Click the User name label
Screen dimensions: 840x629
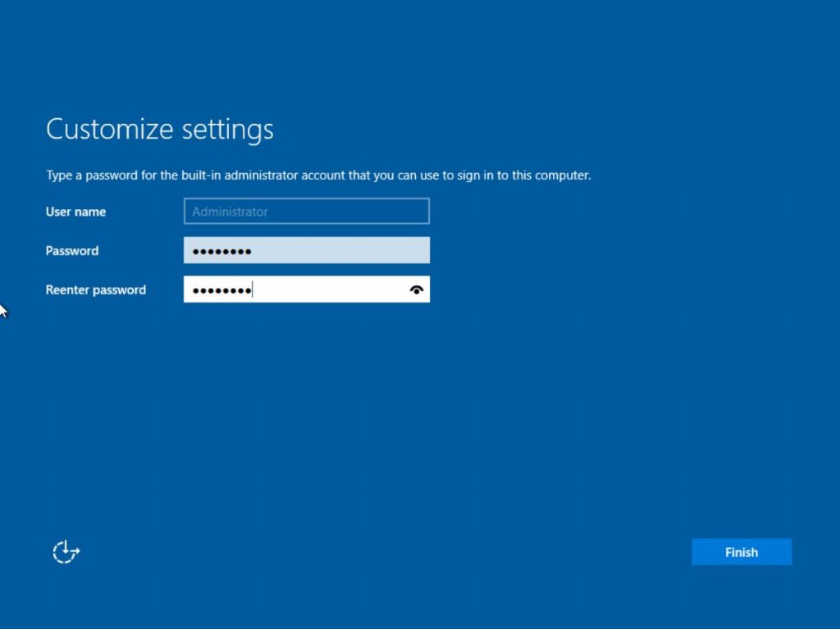tap(75, 212)
